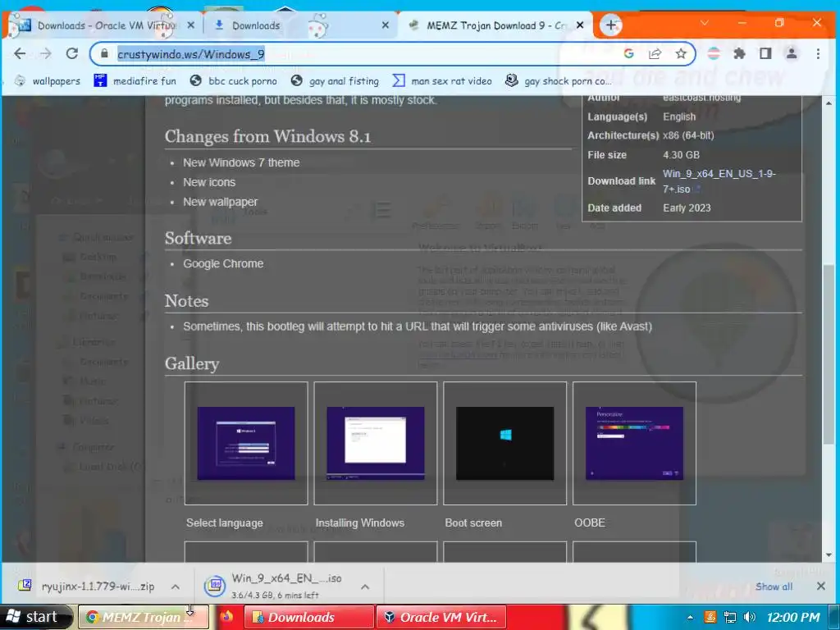Click the orange tray notification icon

click(710, 617)
